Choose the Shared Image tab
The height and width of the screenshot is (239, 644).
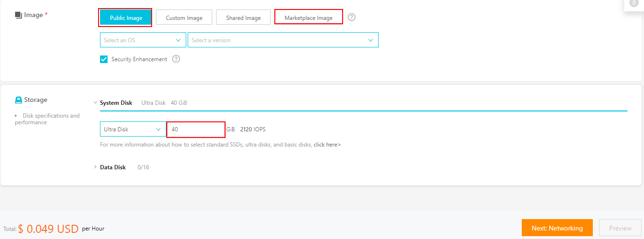[x=243, y=18]
